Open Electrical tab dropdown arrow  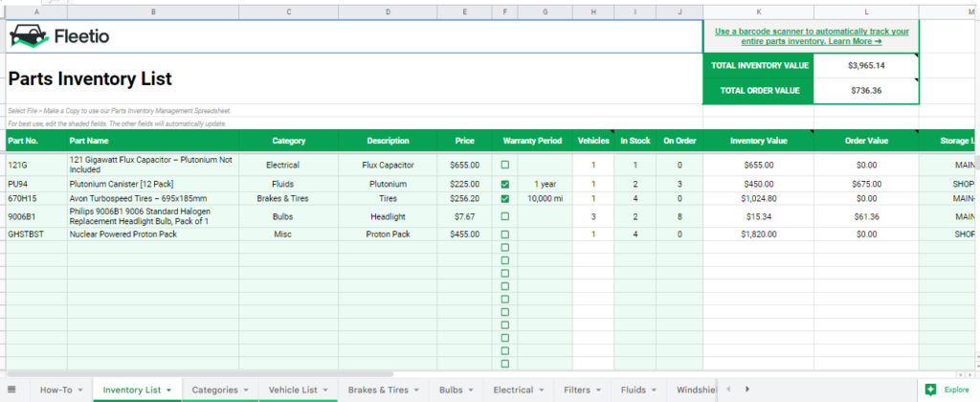pyautogui.click(x=542, y=391)
